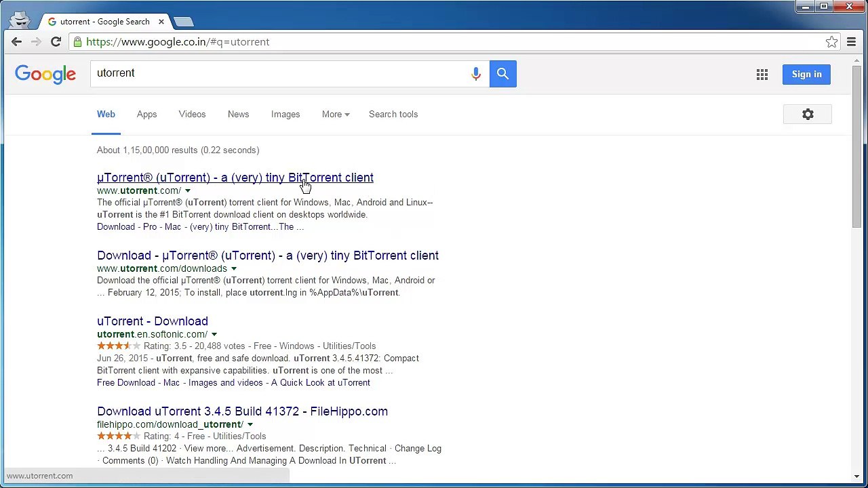Screen dimensions: 868x488
Task: Open the Download uTorrent 3.4.5 FileHippo result
Action: tap(242, 411)
